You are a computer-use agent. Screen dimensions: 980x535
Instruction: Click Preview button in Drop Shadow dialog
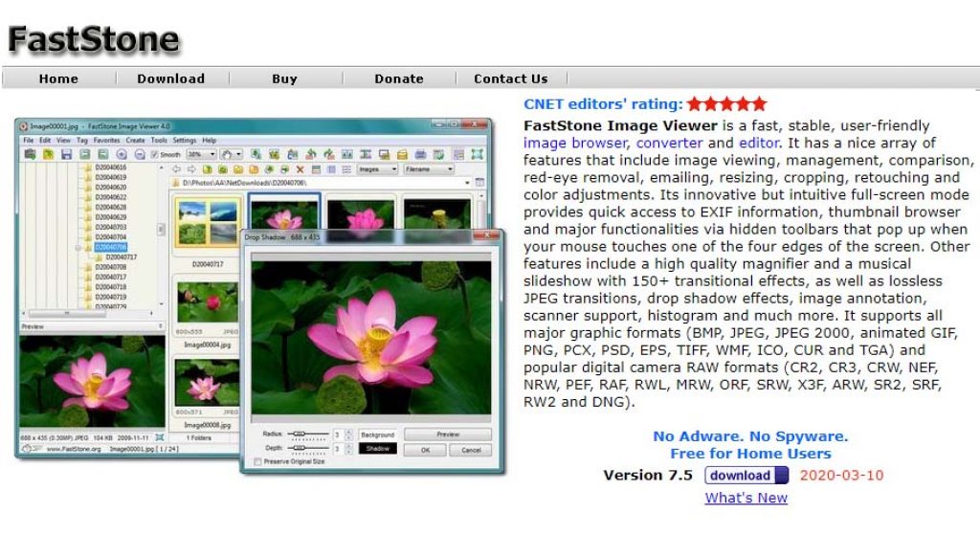click(x=448, y=435)
